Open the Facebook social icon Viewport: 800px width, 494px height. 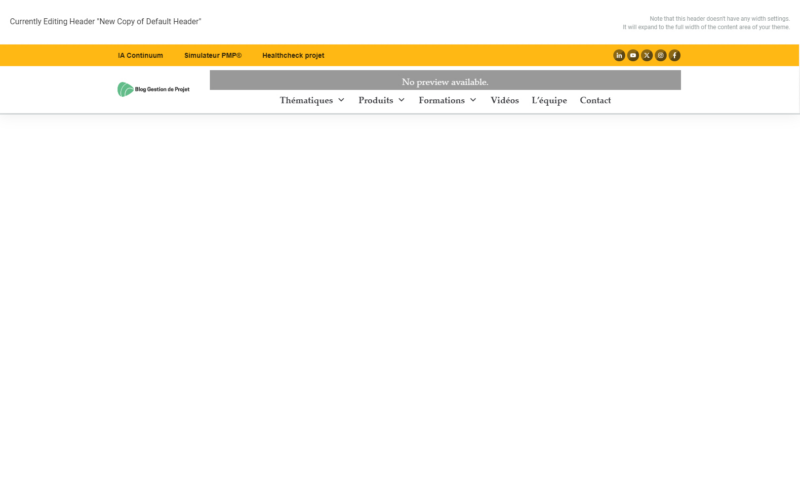click(674, 55)
